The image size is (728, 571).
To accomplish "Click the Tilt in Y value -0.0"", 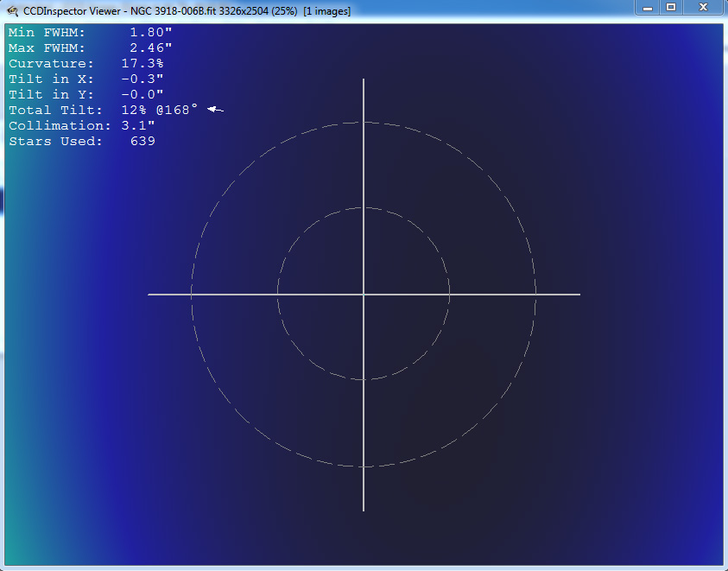I will coord(142,95).
